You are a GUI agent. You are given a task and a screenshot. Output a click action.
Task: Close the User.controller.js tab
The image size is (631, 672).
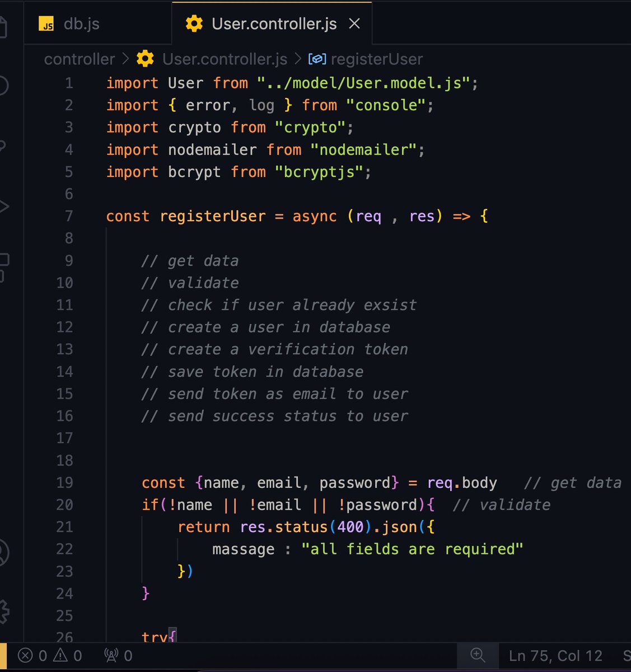click(354, 24)
